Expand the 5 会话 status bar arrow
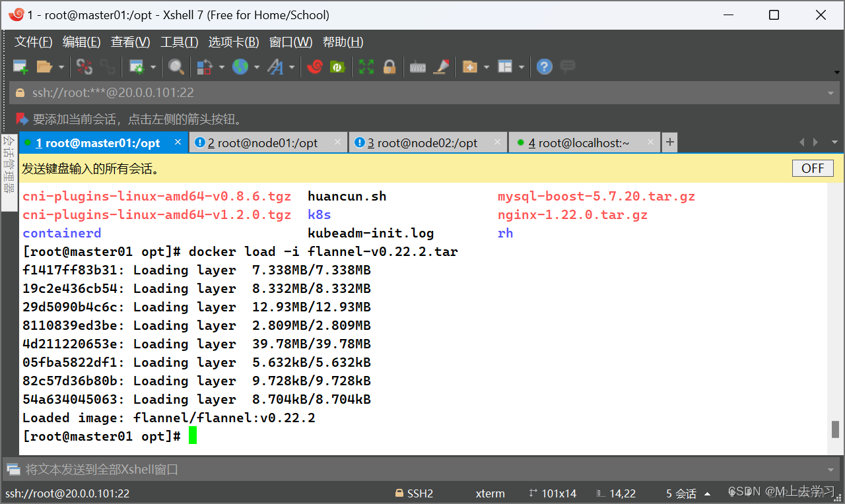The height and width of the screenshot is (504, 845). pyautogui.click(x=708, y=494)
